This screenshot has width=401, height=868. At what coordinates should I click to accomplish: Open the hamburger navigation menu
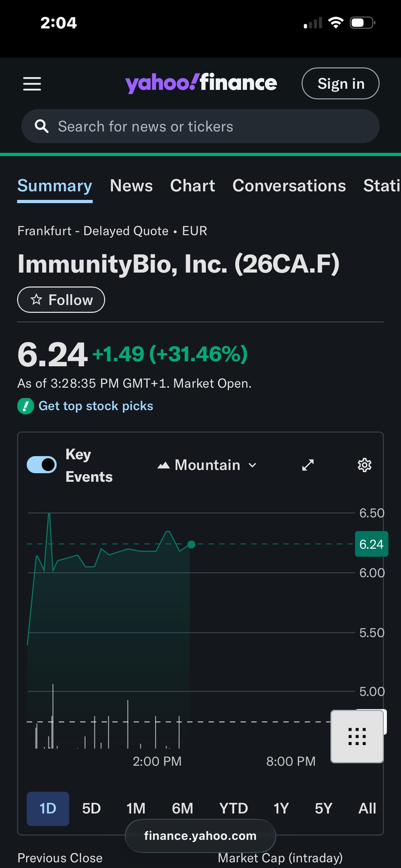(x=32, y=84)
